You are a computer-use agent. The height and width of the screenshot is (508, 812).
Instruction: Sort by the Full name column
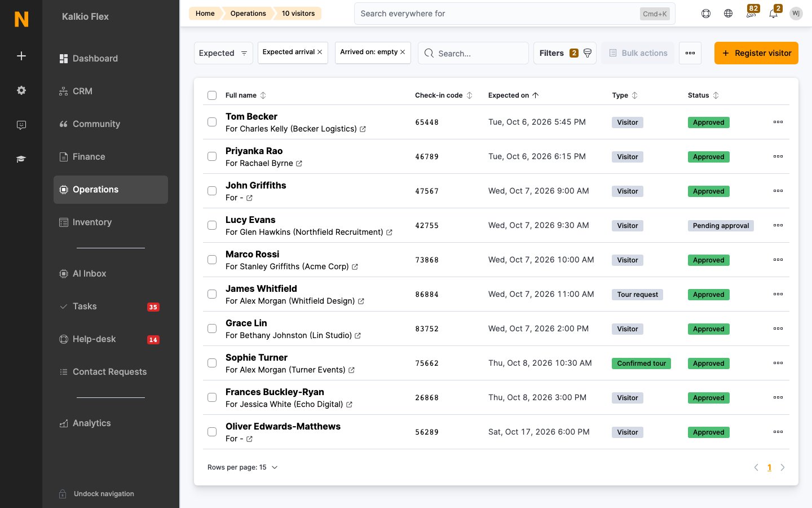(246, 95)
